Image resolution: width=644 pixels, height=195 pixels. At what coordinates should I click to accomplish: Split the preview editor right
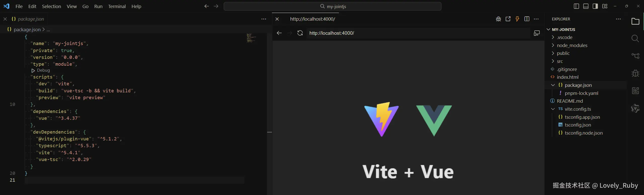click(527, 19)
